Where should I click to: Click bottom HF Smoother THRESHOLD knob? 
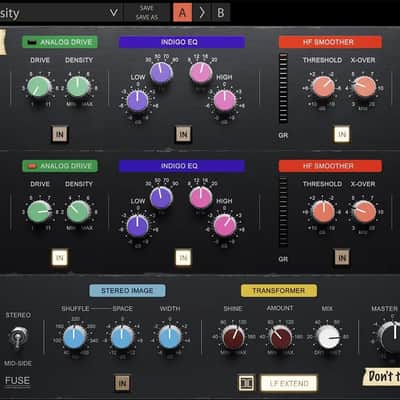[x=323, y=212]
